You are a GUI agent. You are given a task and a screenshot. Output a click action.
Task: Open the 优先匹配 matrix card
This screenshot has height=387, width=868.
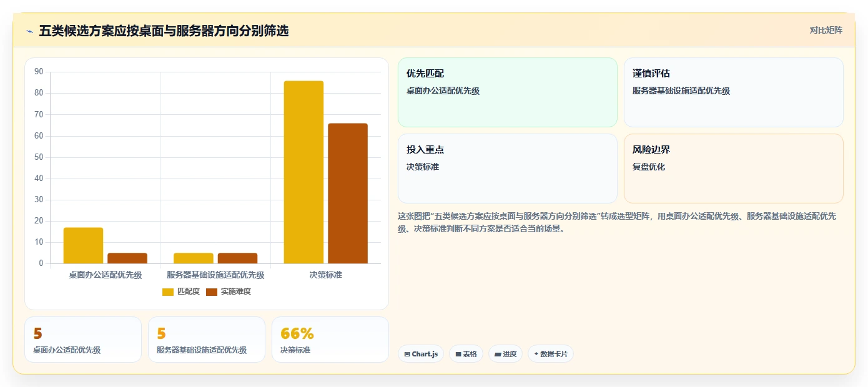(508, 92)
